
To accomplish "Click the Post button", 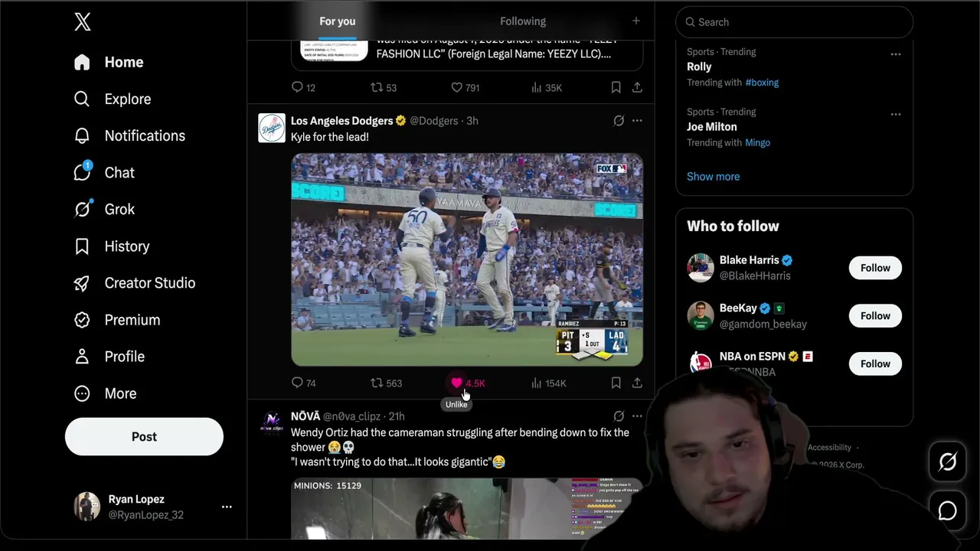I will (x=144, y=436).
